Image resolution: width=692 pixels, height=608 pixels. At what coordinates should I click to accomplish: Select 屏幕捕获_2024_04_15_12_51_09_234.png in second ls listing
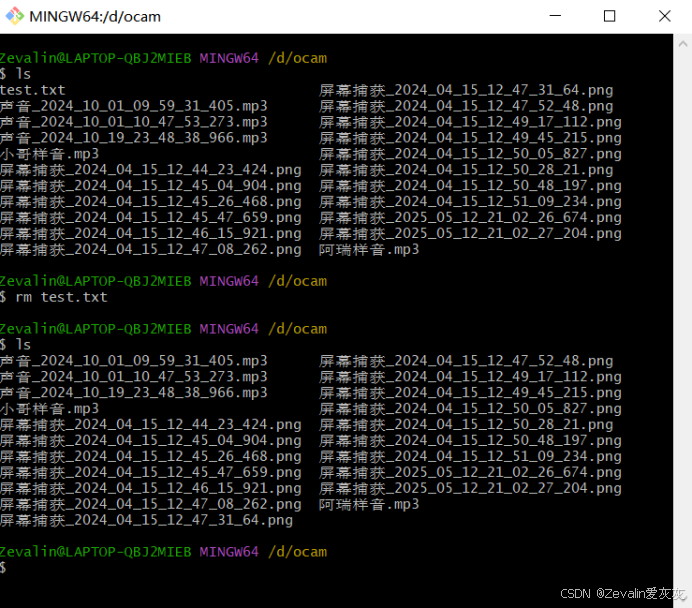470,456
